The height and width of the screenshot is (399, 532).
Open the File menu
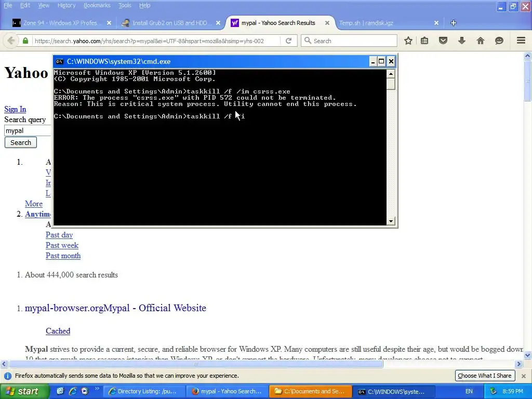click(8, 5)
